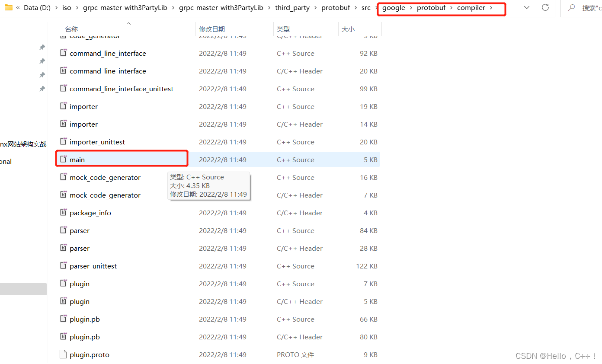This screenshot has height=364, width=602.
Task: Open nx网站架构实战 in the sidebar
Action: (23, 144)
